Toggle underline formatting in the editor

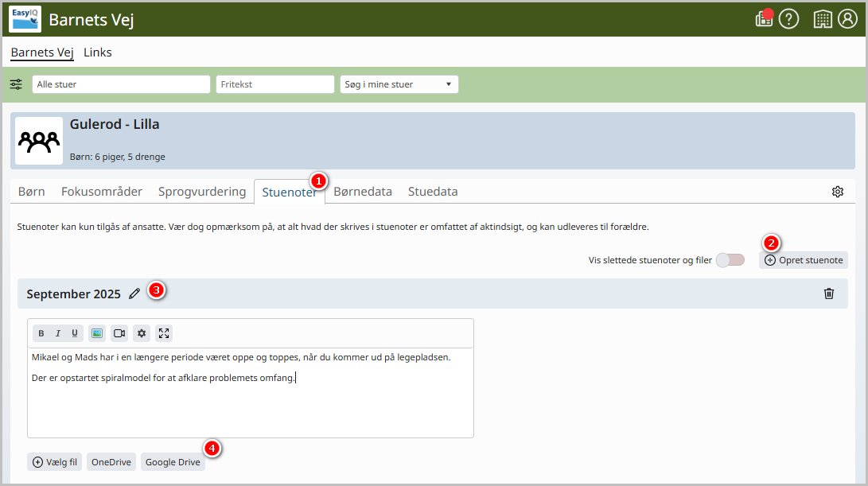pyautogui.click(x=75, y=333)
